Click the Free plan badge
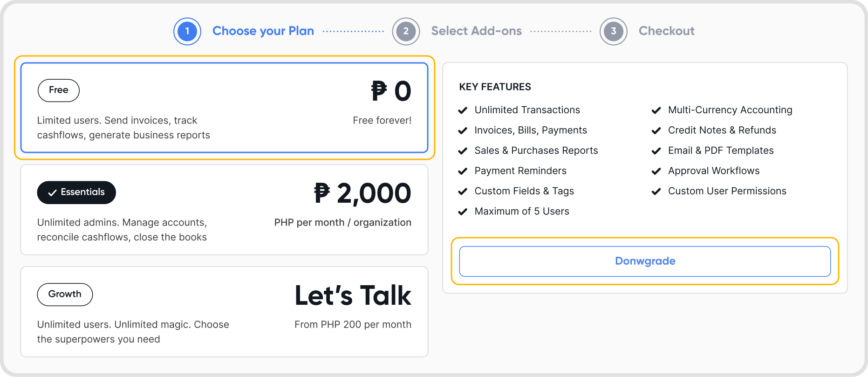Image resolution: width=868 pixels, height=377 pixels. [x=59, y=90]
